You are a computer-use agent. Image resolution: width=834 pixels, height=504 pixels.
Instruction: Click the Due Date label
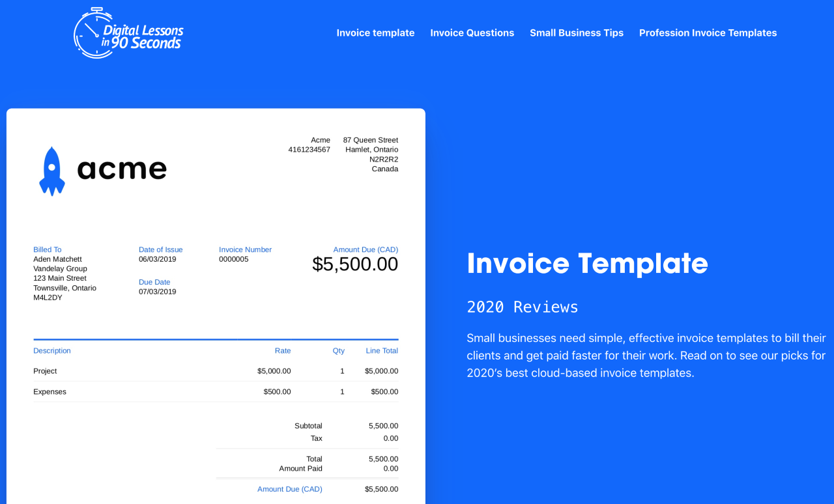[154, 282]
